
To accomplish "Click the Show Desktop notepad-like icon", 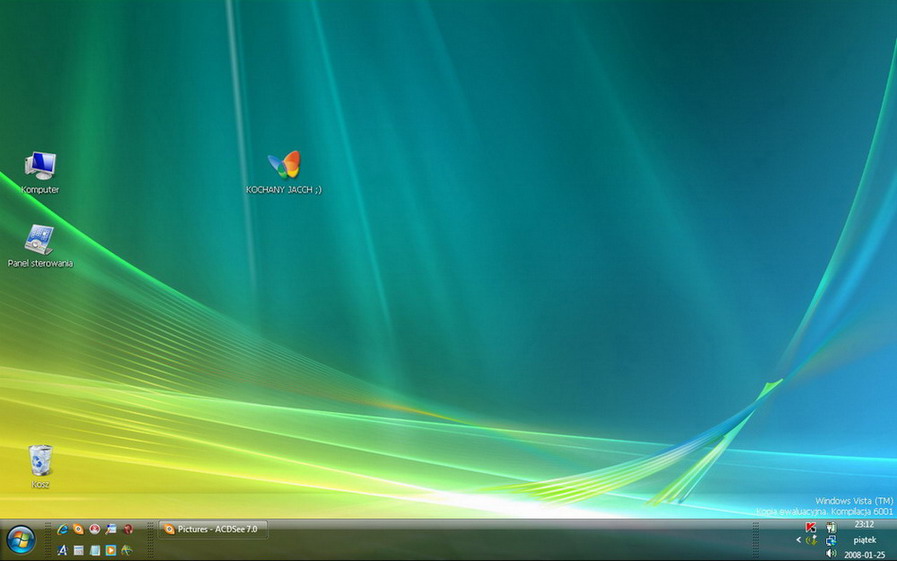I will click(94, 550).
